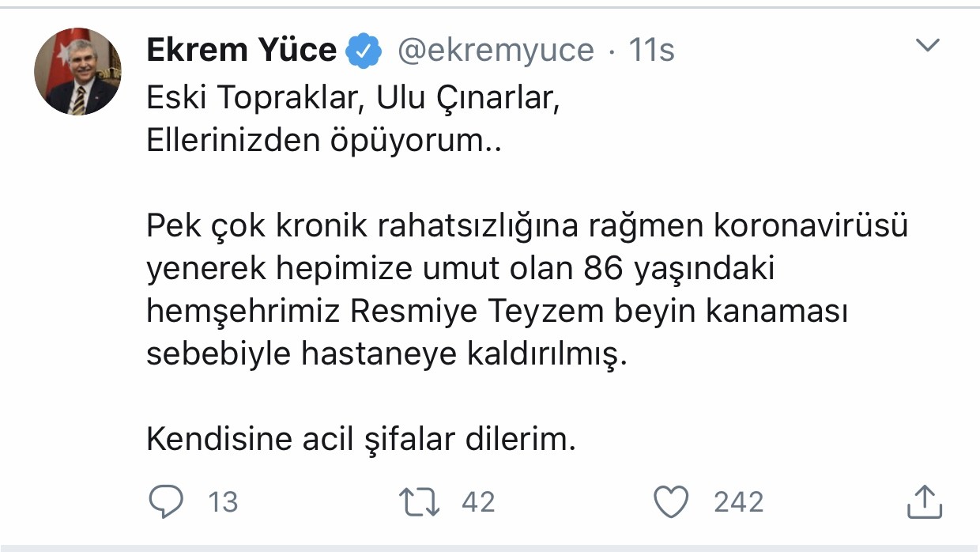
Task: Click the tweet text to open full view
Action: [474, 269]
